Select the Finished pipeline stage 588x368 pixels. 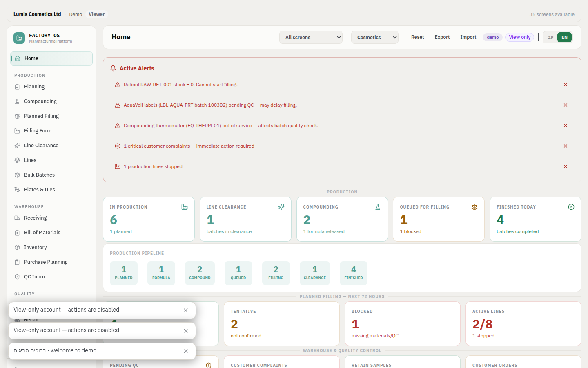click(354, 273)
